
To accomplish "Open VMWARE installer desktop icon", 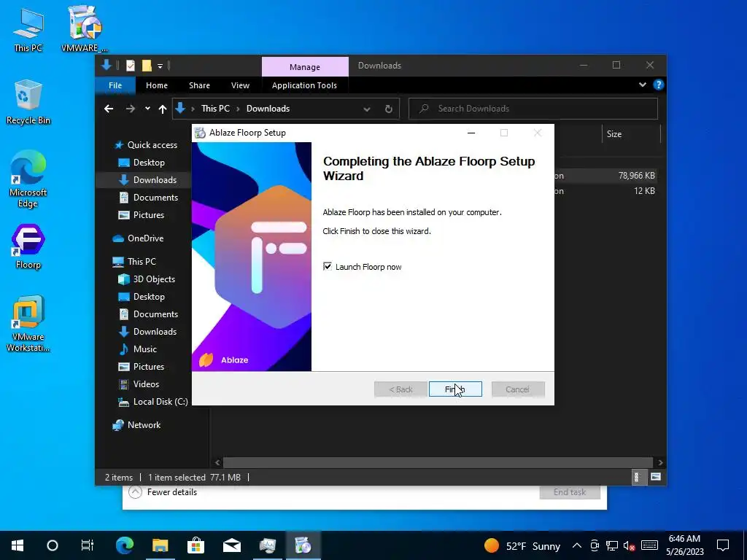I will (85, 28).
